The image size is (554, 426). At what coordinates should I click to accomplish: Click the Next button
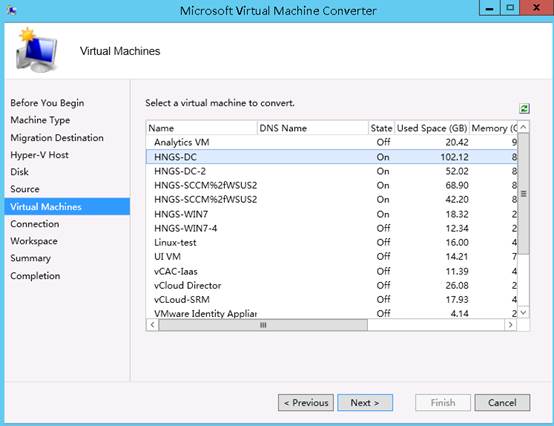pos(365,403)
